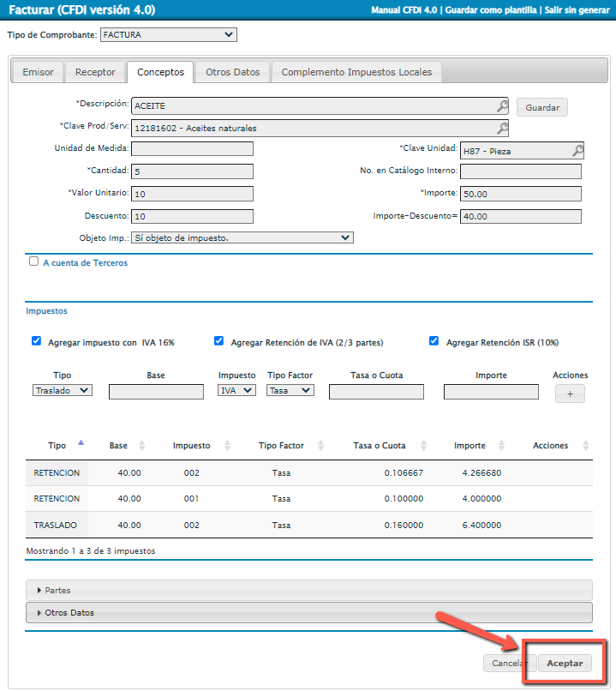Image resolution: width=616 pixels, height=691 pixels.
Task: Disable Agregar Retención ISR (10%) checkbox
Action: coord(434,341)
